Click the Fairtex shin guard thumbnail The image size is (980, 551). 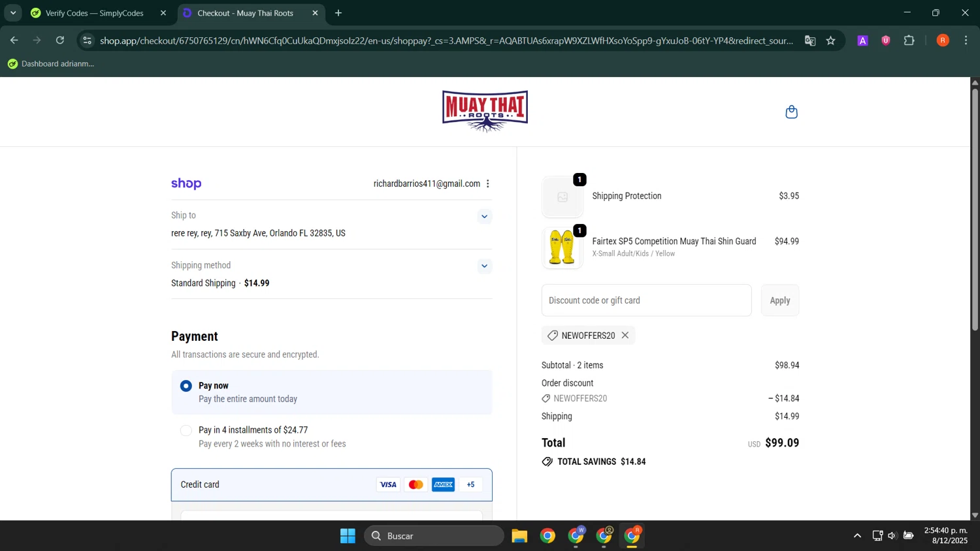[562, 247]
